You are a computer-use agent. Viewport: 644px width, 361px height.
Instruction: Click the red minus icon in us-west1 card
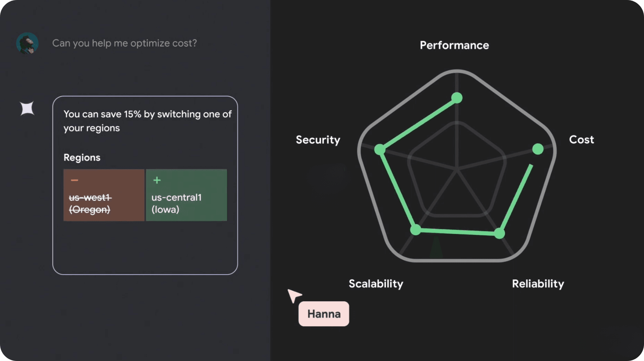point(74,180)
